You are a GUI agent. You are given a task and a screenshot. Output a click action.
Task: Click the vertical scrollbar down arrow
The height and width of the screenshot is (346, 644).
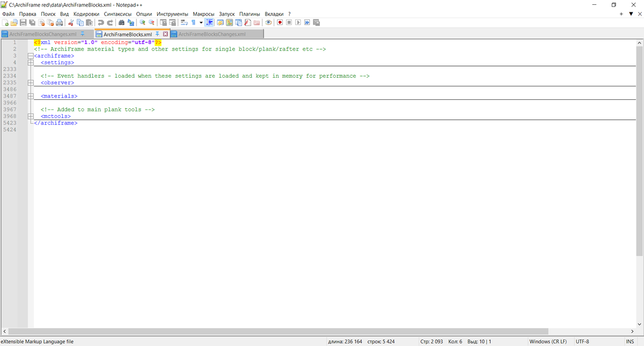click(x=639, y=324)
